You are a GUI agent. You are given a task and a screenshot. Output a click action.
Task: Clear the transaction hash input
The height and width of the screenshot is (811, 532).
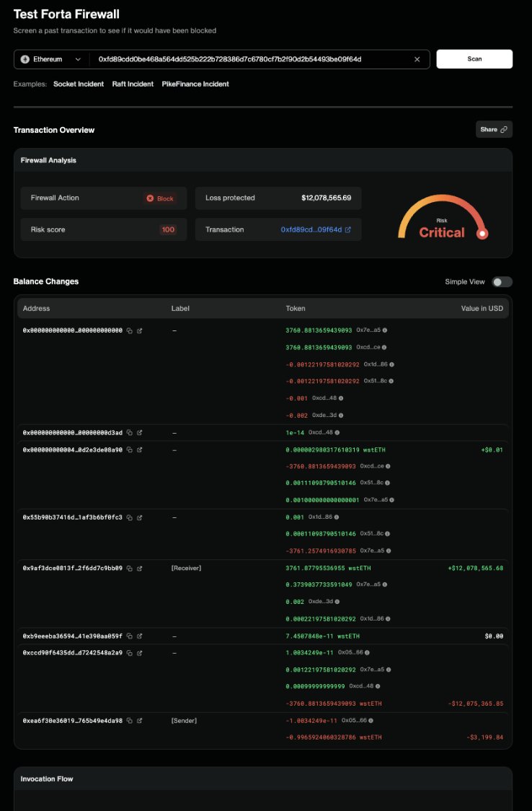(417, 59)
